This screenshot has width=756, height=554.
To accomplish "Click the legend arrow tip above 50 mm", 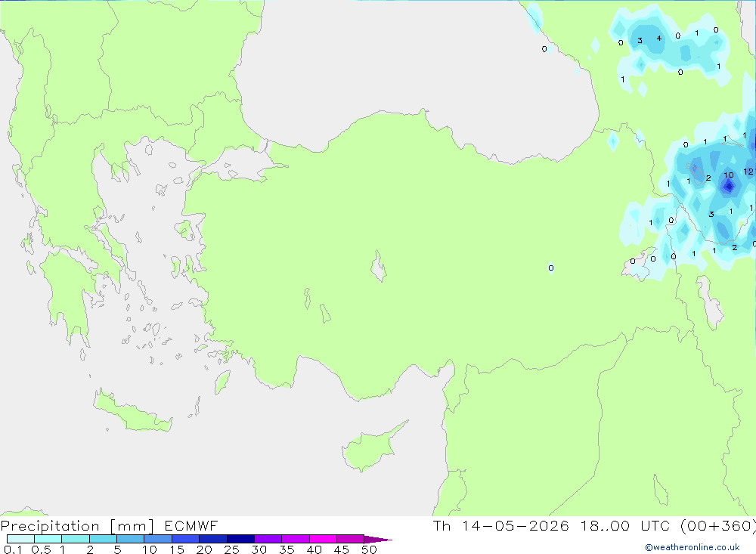I will click(x=377, y=539).
